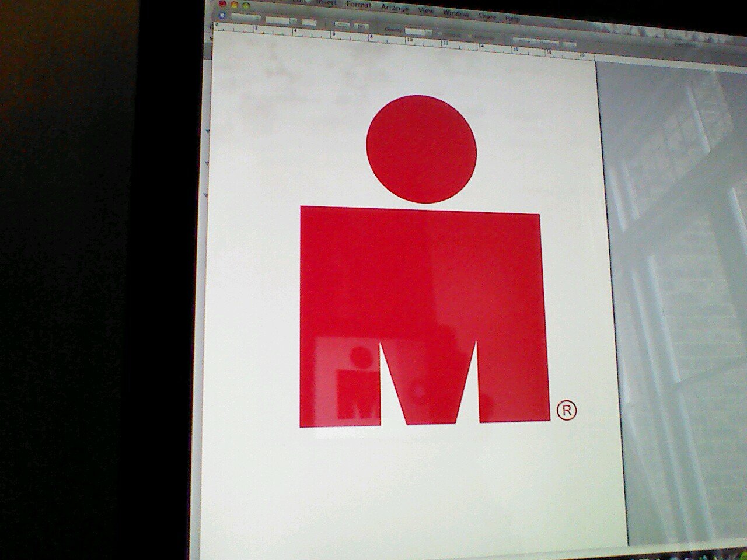Click the registered trademark symbol

pyautogui.click(x=567, y=409)
